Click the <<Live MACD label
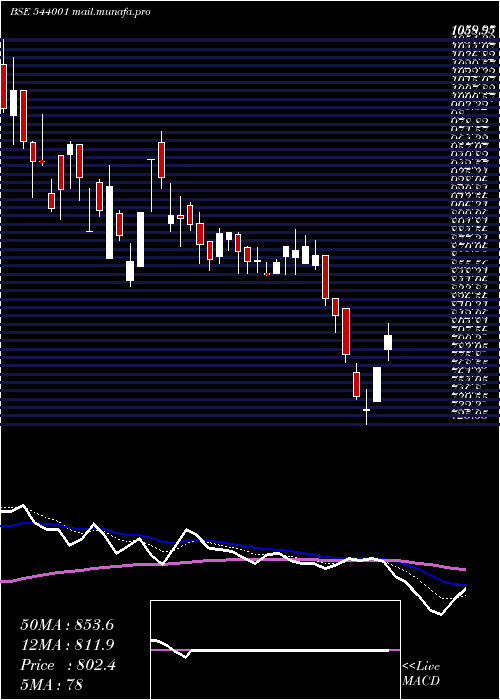 click(x=421, y=674)
